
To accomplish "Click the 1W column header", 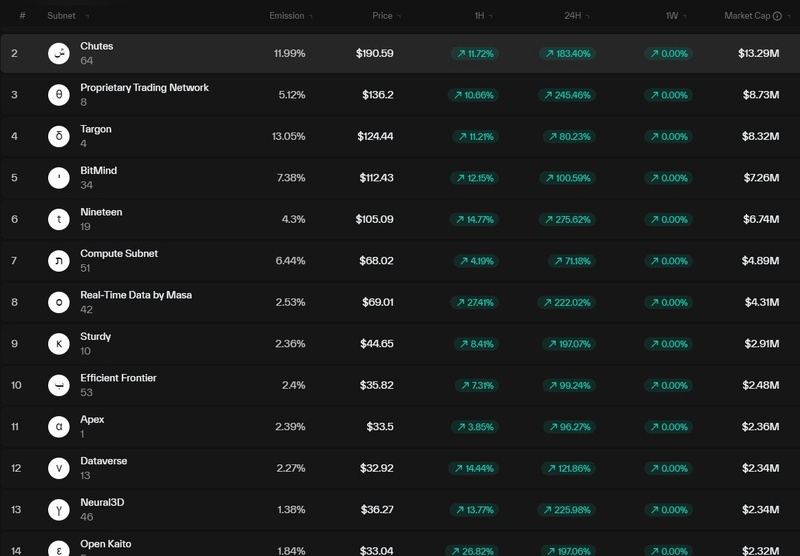I will coord(672,16).
